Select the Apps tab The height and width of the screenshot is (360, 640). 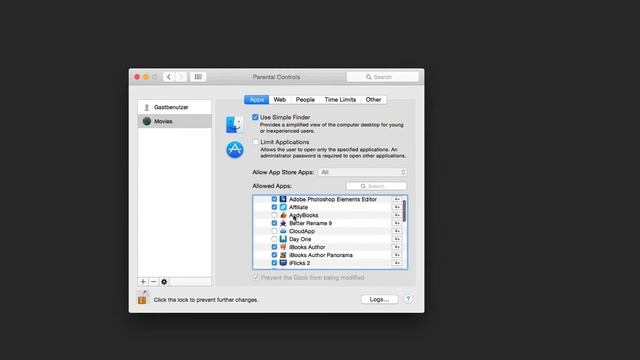point(257,100)
